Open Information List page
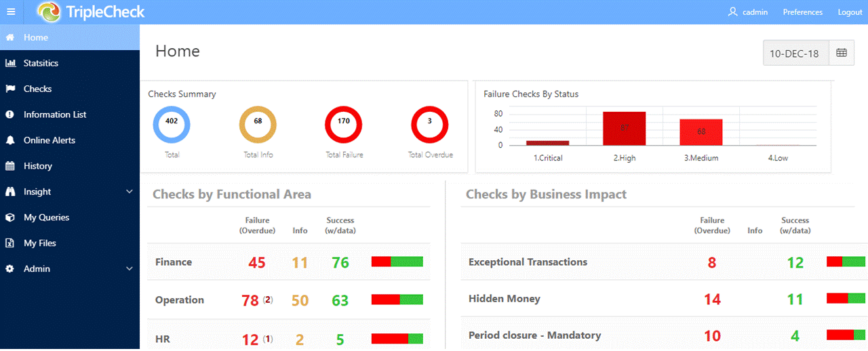The height and width of the screenshot is (351, 868). click(70, 115)
